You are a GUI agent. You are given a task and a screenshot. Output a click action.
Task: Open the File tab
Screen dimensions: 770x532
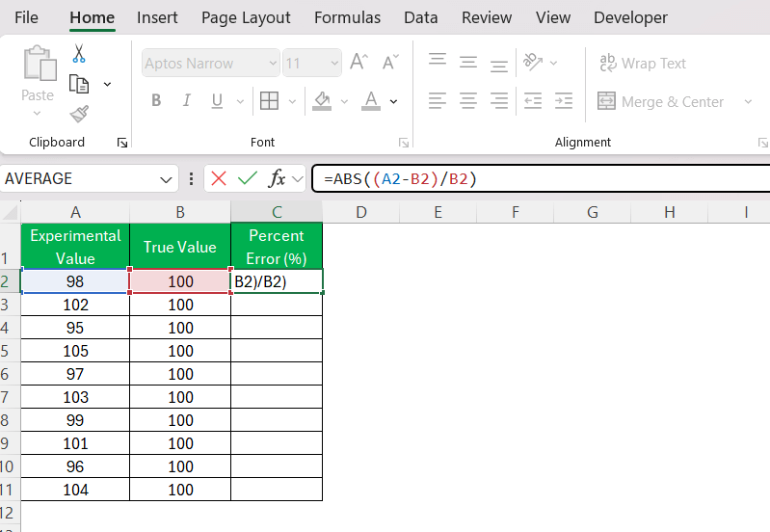click(x=27, y=17)
